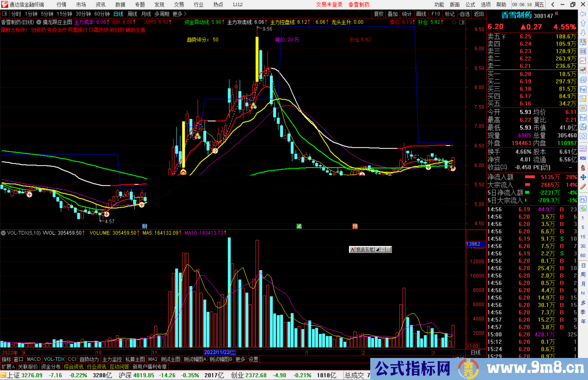588x380 pixels.
Task: Expand 更多 next to the 多周期 period
Action: [179, 14]
